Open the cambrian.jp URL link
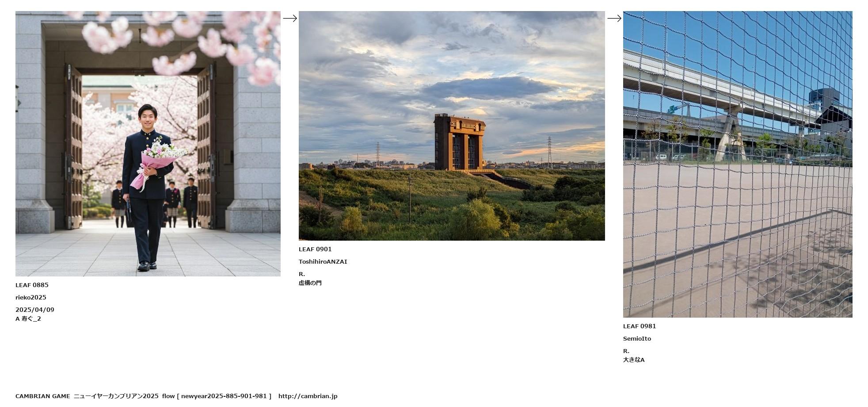This screenshot has width=868, height=407. (308, 396)
